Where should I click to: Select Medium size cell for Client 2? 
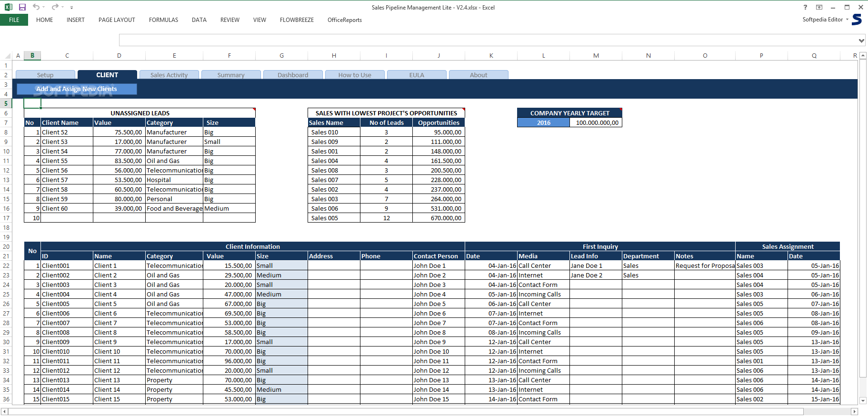click(281, 275)
